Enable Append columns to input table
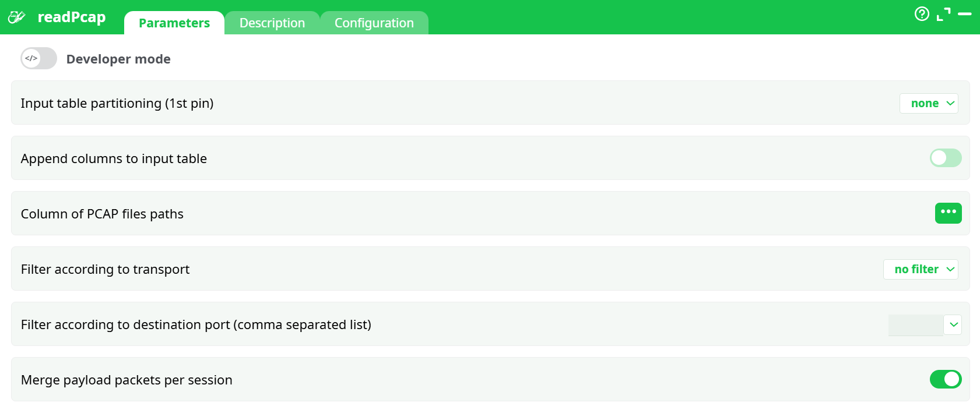The image size is (980, 406). [x=946, y=158]
